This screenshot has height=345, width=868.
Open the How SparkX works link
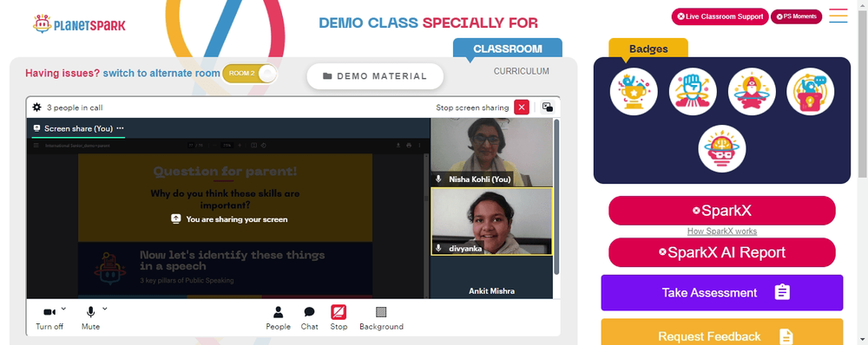click(x=722, y=231)
